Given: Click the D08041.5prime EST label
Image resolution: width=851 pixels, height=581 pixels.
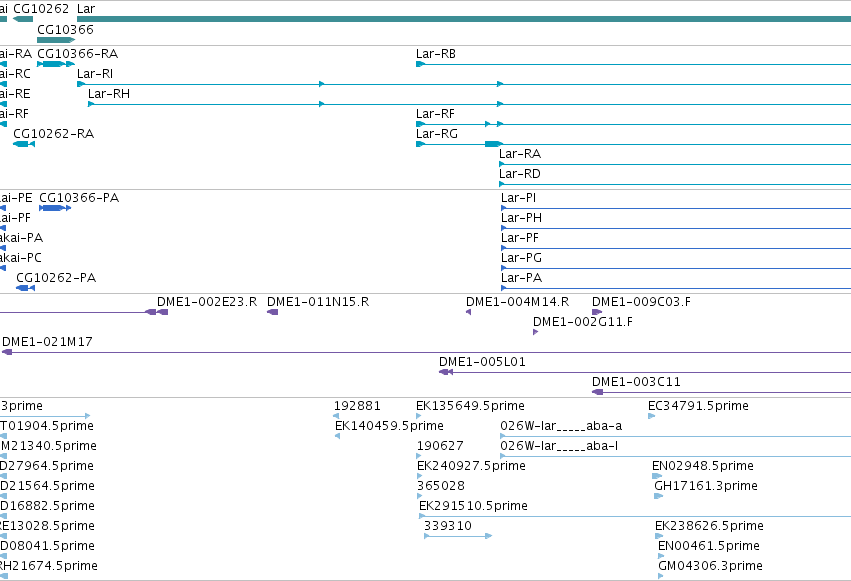Looking at the screenshot, I should point(47,546).
